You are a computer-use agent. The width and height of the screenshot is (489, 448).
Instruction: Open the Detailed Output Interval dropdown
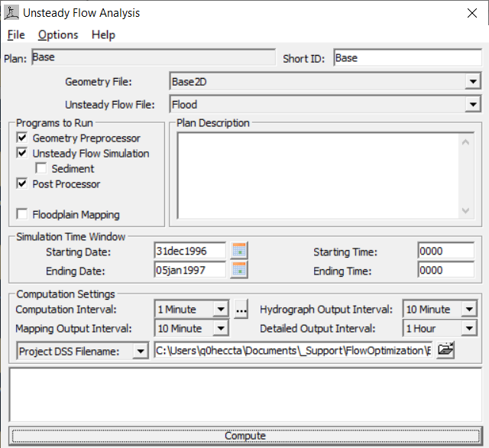pyautogui.click(x=468, y=329)
